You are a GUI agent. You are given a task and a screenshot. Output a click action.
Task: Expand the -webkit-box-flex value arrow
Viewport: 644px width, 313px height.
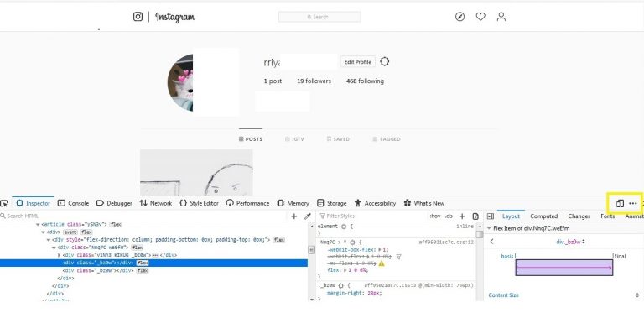click(380, 249)
